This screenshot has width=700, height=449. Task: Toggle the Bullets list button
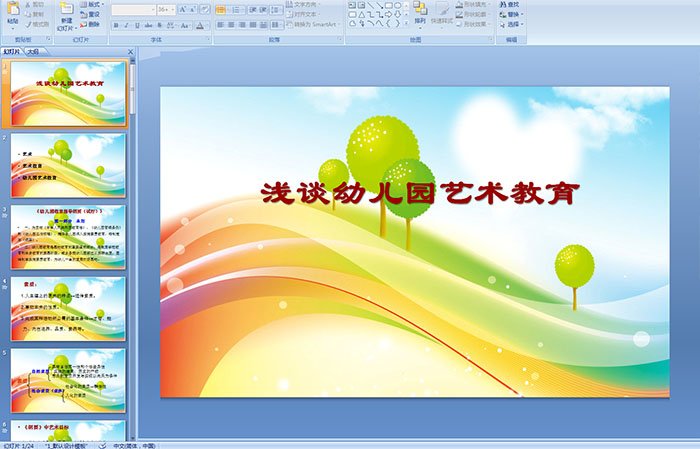coord(221,10)
